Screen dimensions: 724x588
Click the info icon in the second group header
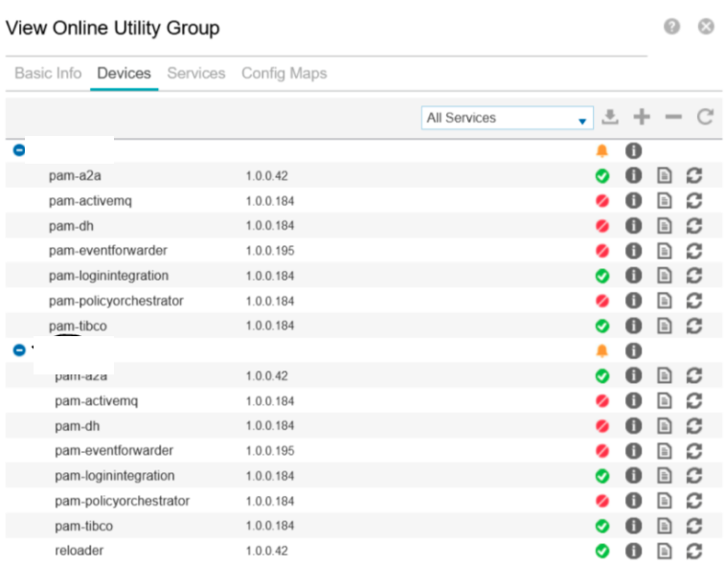(x=633, y=351)
